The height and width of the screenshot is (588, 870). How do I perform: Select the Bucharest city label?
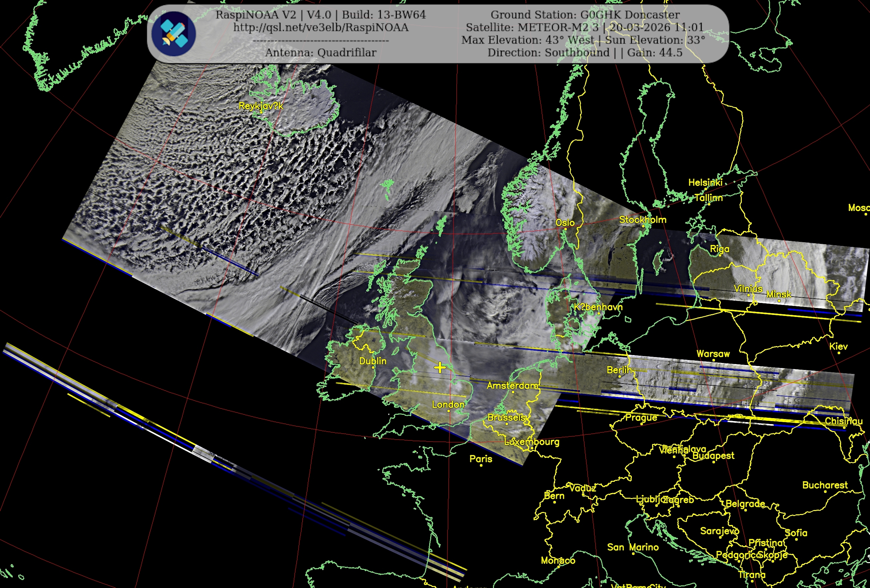(x=825, y=485)
